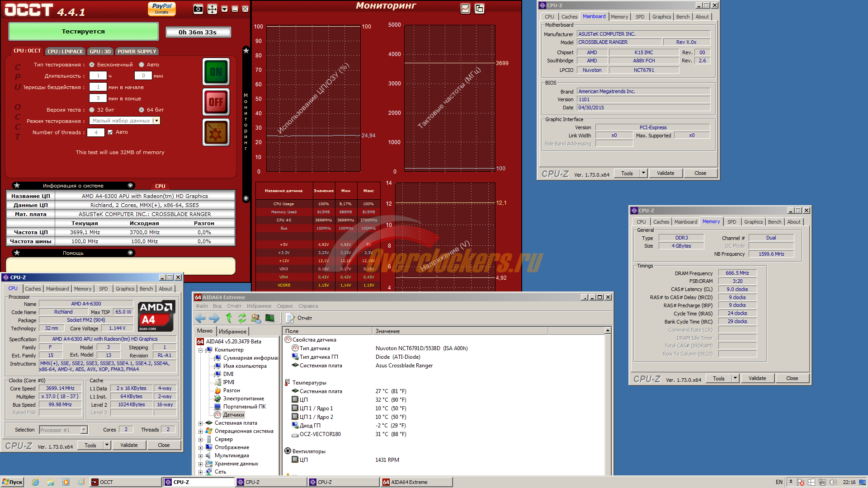Click the PayPal Donate button

coord(162,9)
